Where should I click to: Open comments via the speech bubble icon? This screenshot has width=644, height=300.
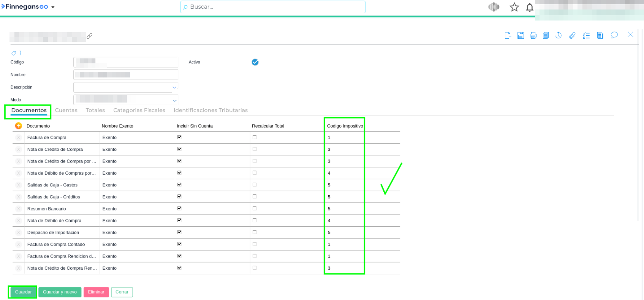pos(614,35)
